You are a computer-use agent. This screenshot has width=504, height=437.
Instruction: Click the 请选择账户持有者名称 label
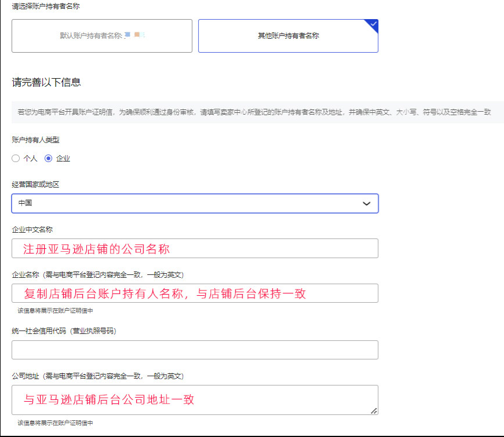click(46, 6)
